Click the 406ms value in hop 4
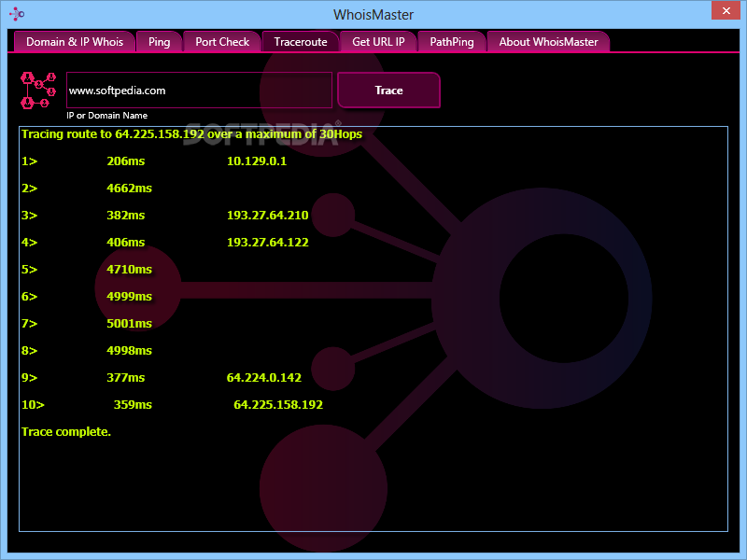This screenshot has width=747, height=560. (x=126, y=243)
